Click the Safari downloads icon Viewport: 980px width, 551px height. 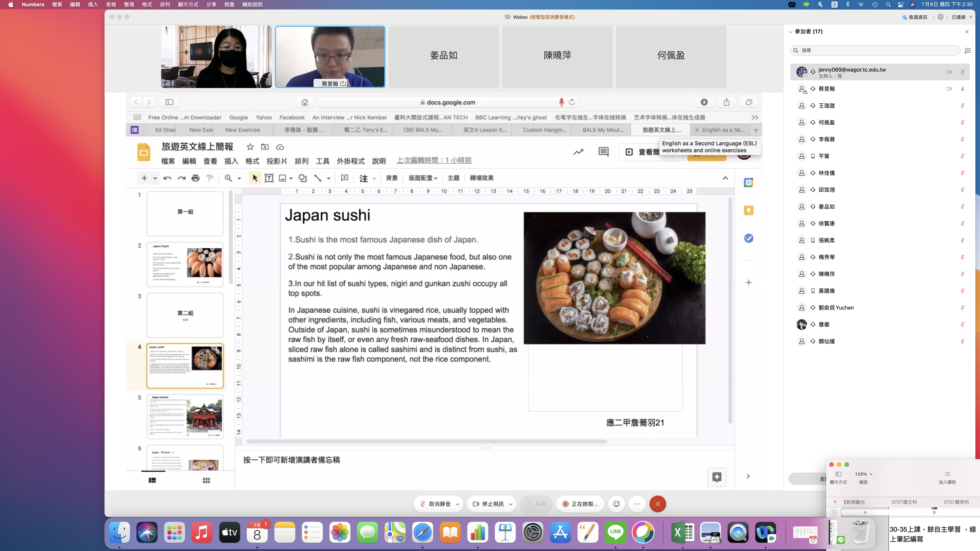(x=704, y=102)
